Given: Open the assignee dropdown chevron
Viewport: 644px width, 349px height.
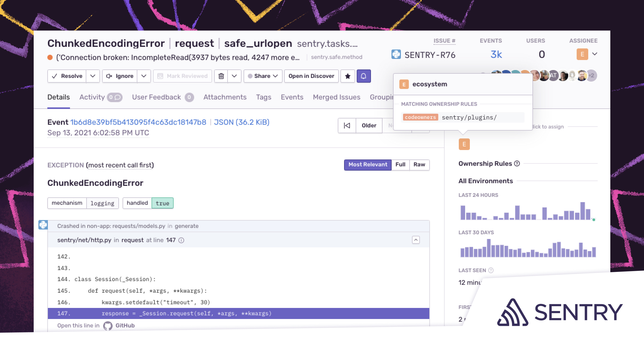Looking at the screenshot, I should click(x=595, y=54).
